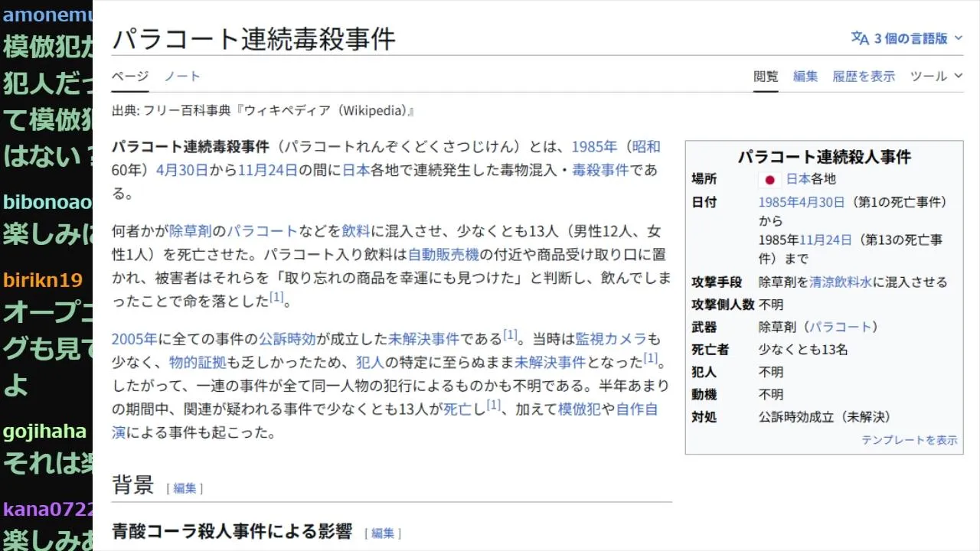Open the 4月30日 link in the intro
This screenshot has height=551, width=980.
pyautogui.click(x=181, y=170)
